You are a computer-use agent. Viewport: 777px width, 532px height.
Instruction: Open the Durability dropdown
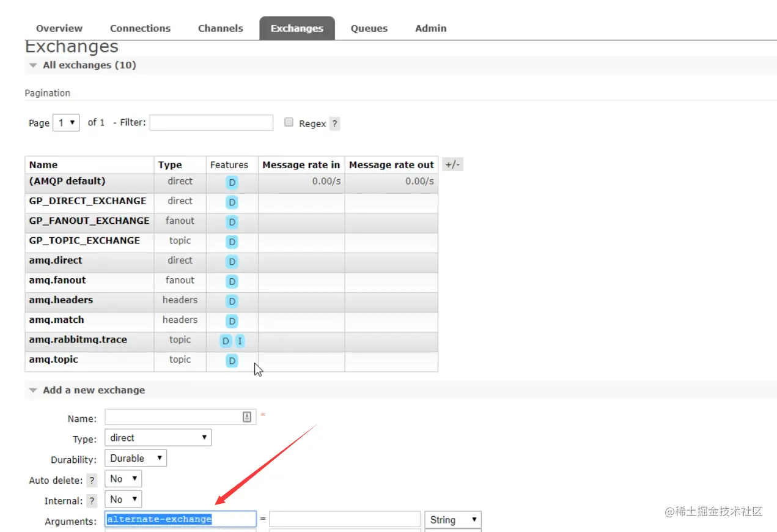tap(136, 458)
